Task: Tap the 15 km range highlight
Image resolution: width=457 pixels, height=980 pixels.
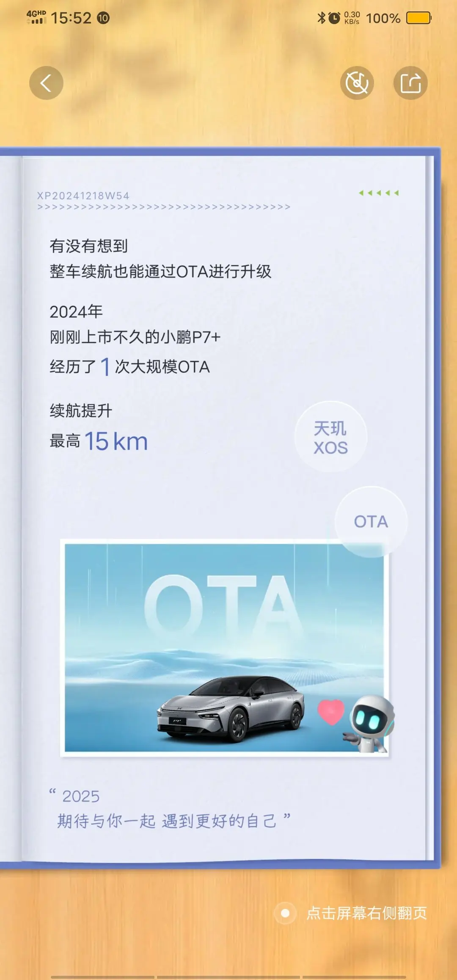Action: (x=116, y=441)
